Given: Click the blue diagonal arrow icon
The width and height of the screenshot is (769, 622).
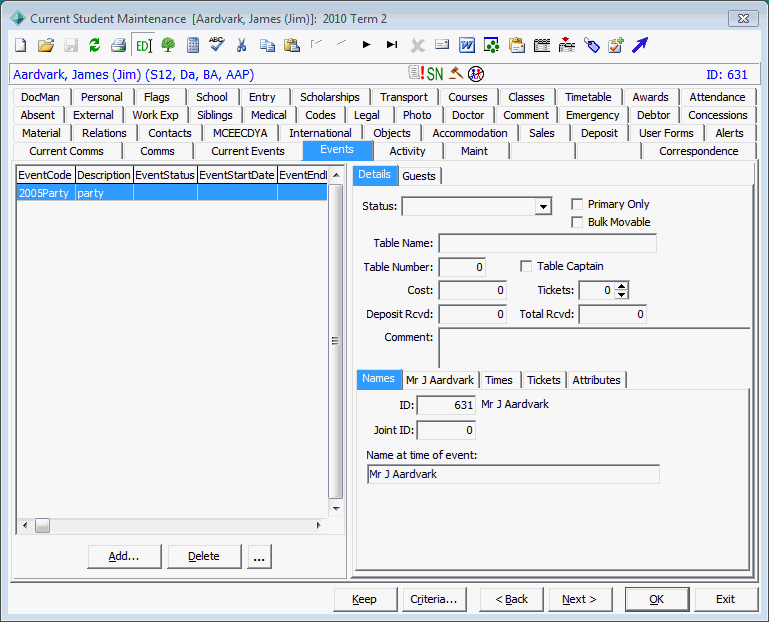Looking at the screenshot, I should (640, 45).
